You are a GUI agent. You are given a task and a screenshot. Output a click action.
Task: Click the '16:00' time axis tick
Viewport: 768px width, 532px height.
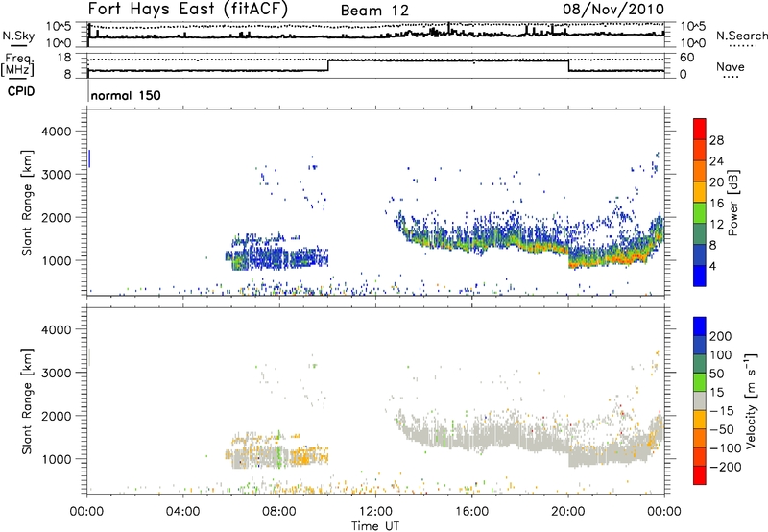pos(471,512)
